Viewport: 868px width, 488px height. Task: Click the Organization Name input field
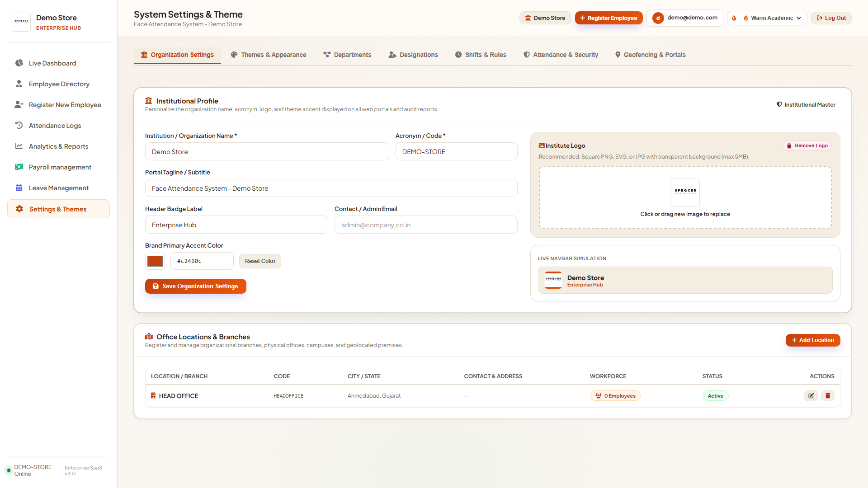pos(267,152)
